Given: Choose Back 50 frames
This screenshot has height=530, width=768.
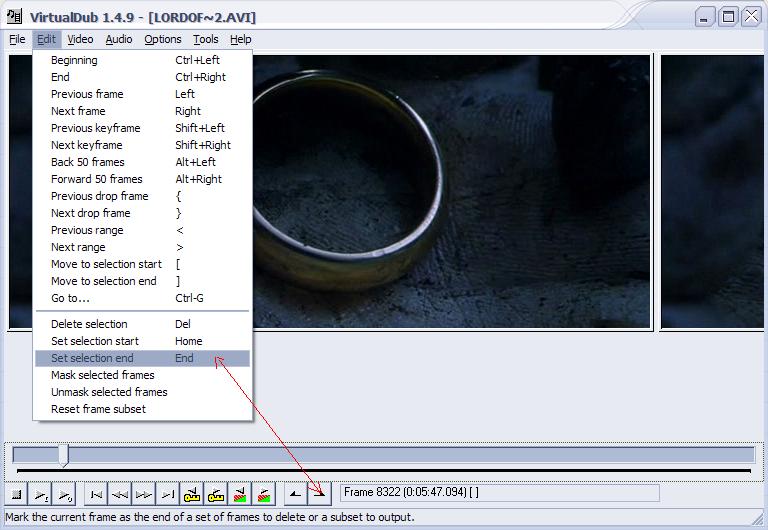Looking at the screenshot, I should [x=143, y=162].
